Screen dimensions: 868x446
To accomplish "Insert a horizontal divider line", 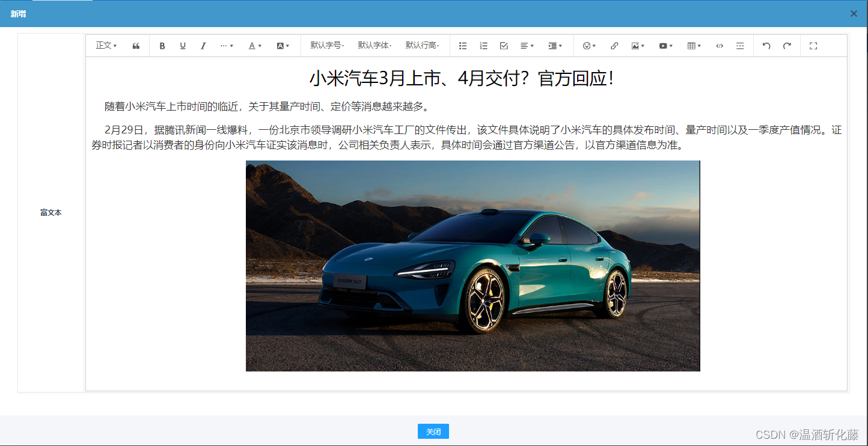I will pyautogui.click(x=740, y=46).
